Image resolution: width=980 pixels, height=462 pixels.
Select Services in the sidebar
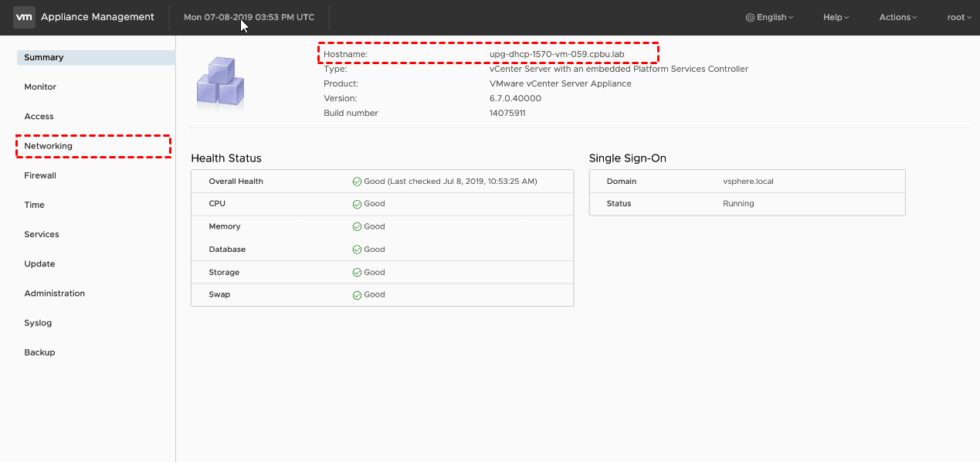[x=42, y=234]
